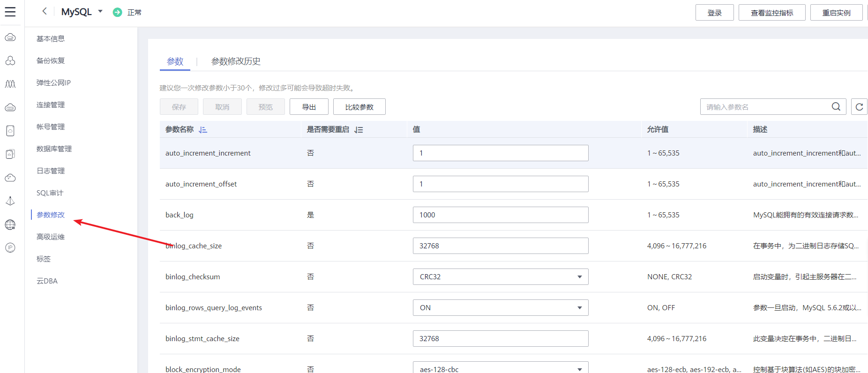Open the binlog_rows_query_log_events ON dropdown
This screenshot has width=868, height=373.
pos(580,308)
